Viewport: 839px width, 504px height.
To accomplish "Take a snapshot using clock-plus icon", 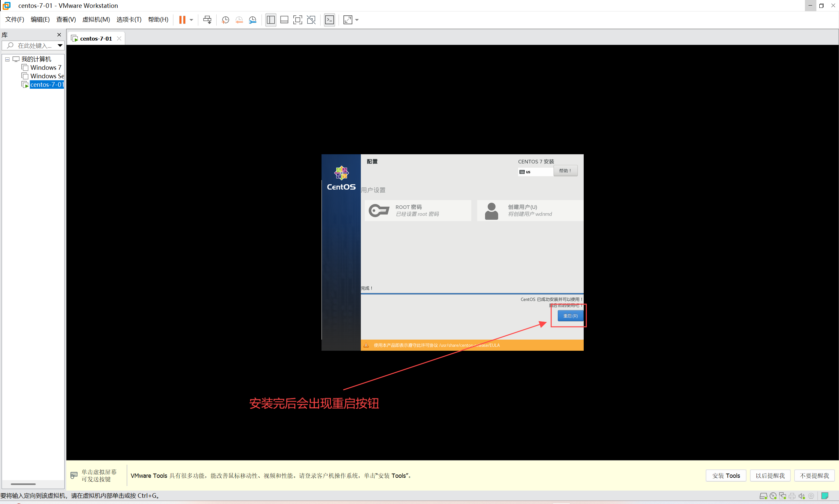I will (225, 20).
